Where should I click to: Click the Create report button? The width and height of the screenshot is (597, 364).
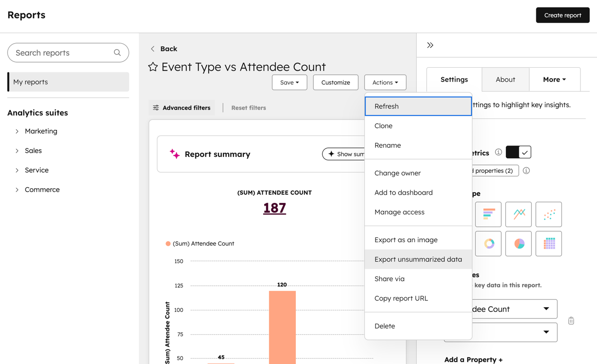coord(563,15)
